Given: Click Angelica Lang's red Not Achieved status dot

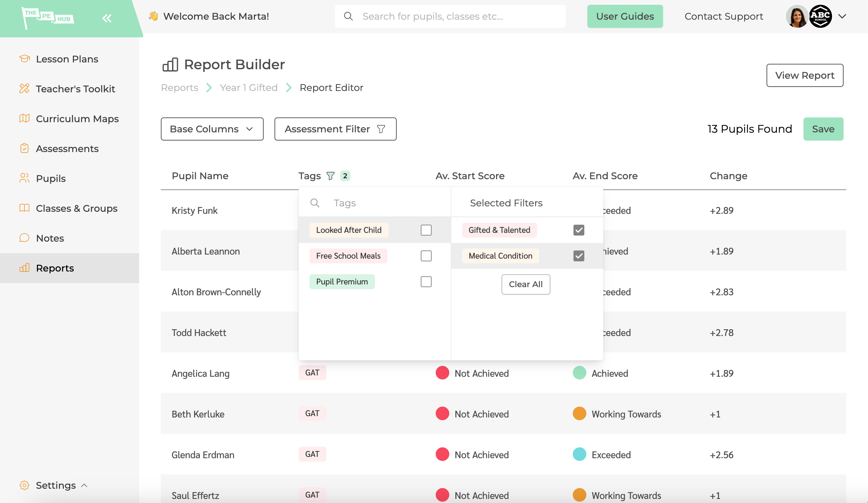Looking at the screenshot, I should (x=442, y=373).
